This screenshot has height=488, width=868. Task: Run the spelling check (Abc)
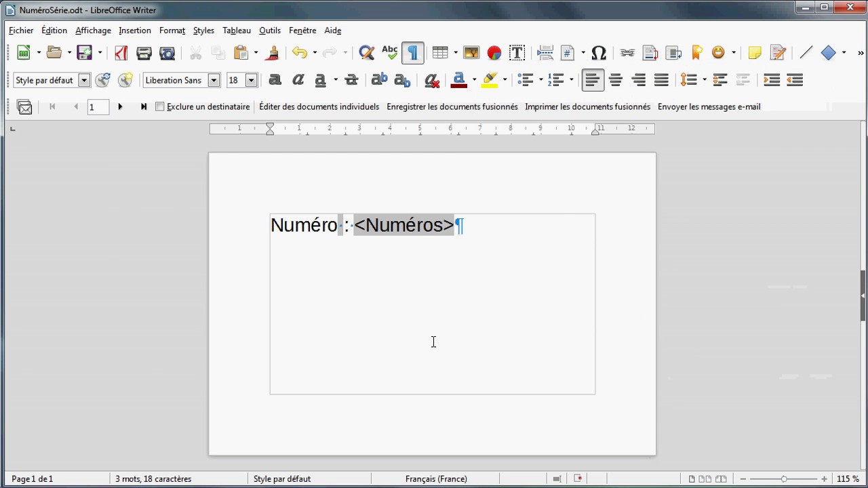[389, 53]
